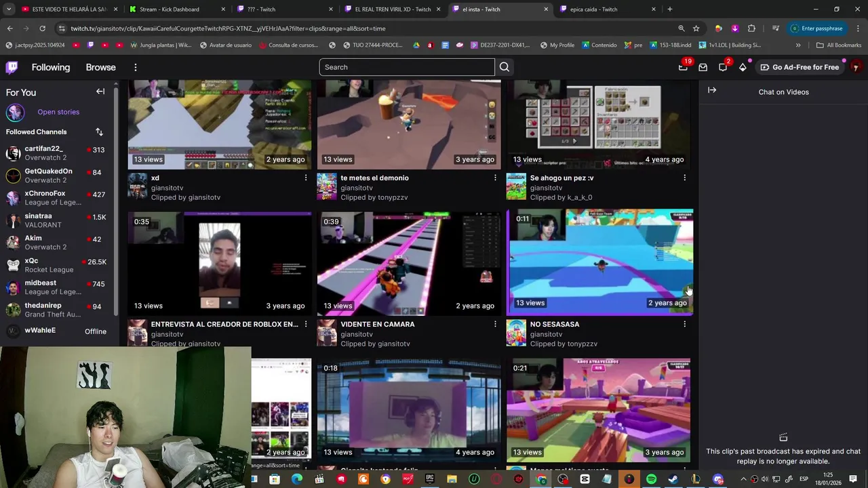Sort the Followed Channels list
Viewport: 868px width, 488px height.
99,131
